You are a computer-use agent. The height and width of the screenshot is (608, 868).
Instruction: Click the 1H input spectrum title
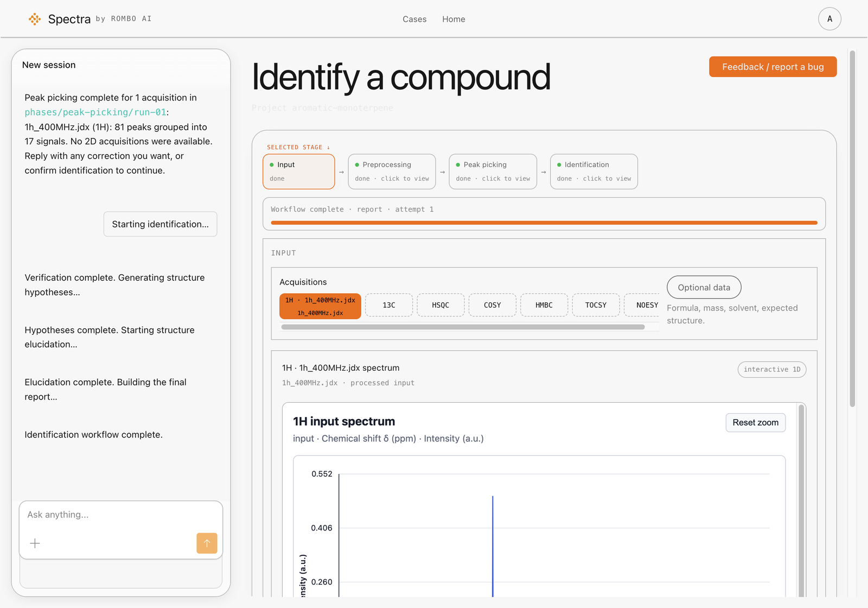click(344, 421)
